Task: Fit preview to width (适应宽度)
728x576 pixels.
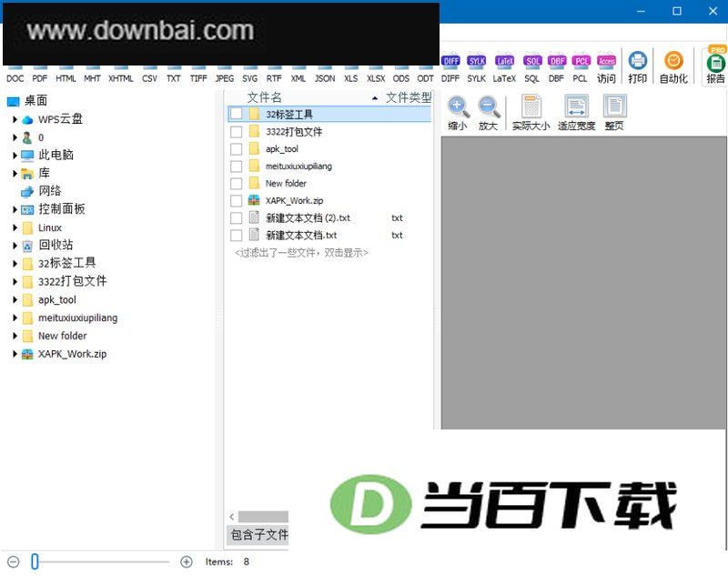Action: click(x=577, y=113)
